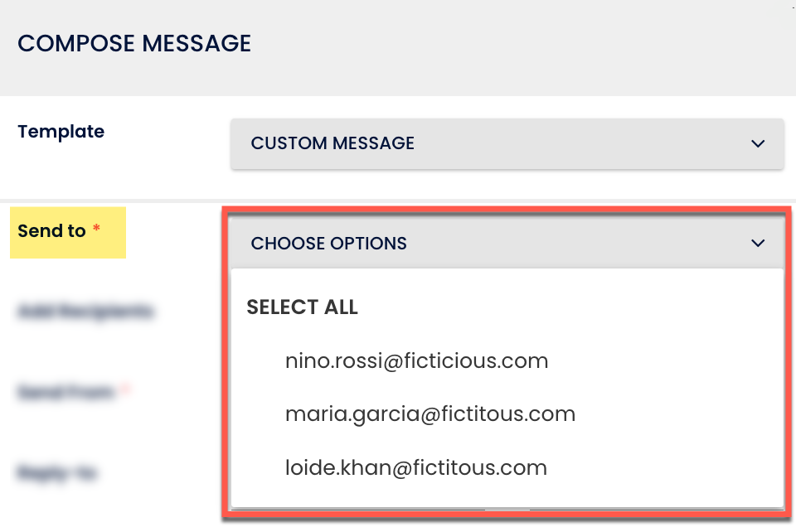Click the blurred Reply-to label
The width and height of the screenshot is (796, 532).
point(57,473)
